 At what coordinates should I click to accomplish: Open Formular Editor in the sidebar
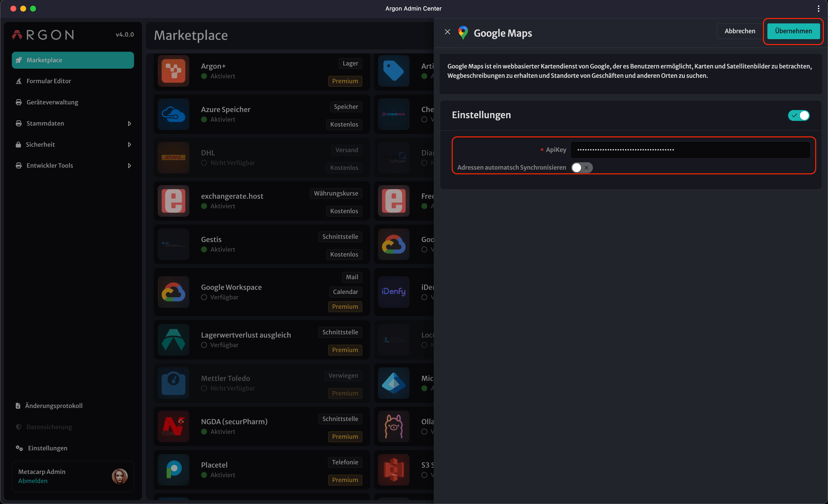pos(73,81)
